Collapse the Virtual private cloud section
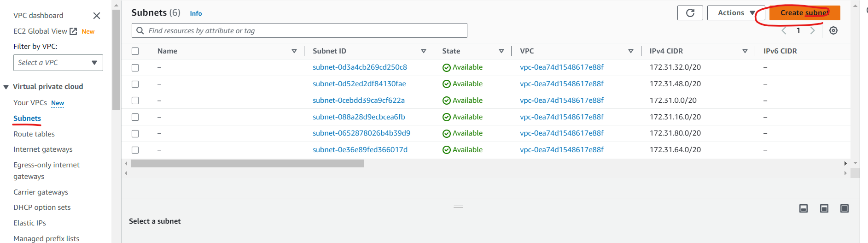This screenshot has width=868, height=243. tap(6, 87)
